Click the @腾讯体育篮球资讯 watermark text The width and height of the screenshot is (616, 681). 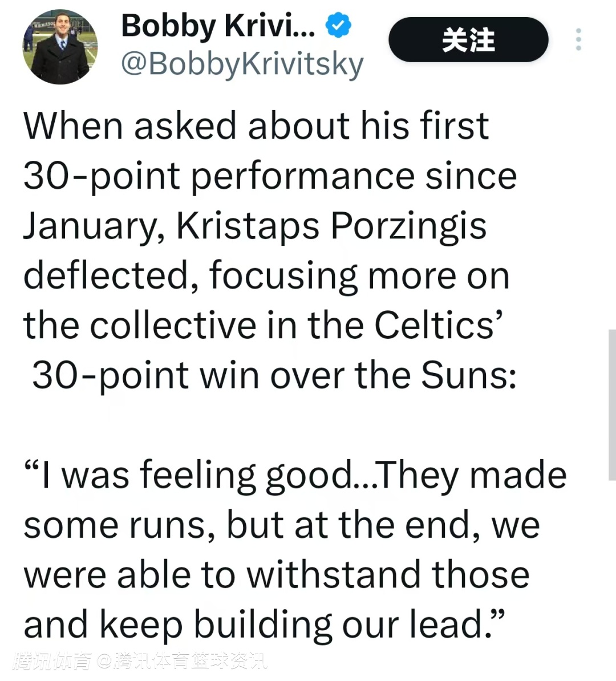tap(181, 662)
